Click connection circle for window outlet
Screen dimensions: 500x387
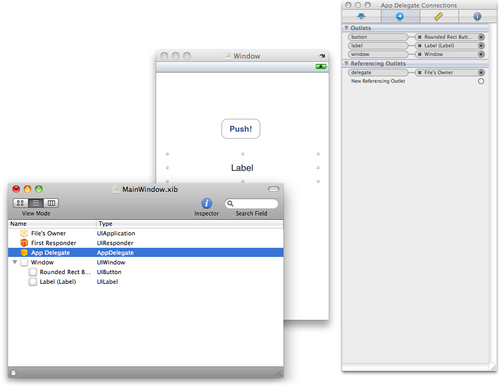(x=481, y=54)
